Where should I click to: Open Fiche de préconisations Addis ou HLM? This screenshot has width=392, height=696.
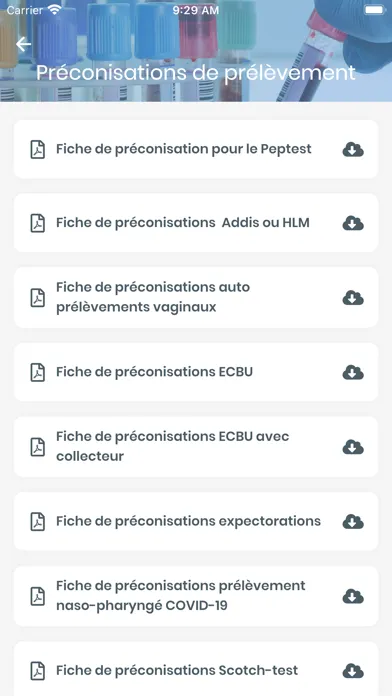pos(196,223)
